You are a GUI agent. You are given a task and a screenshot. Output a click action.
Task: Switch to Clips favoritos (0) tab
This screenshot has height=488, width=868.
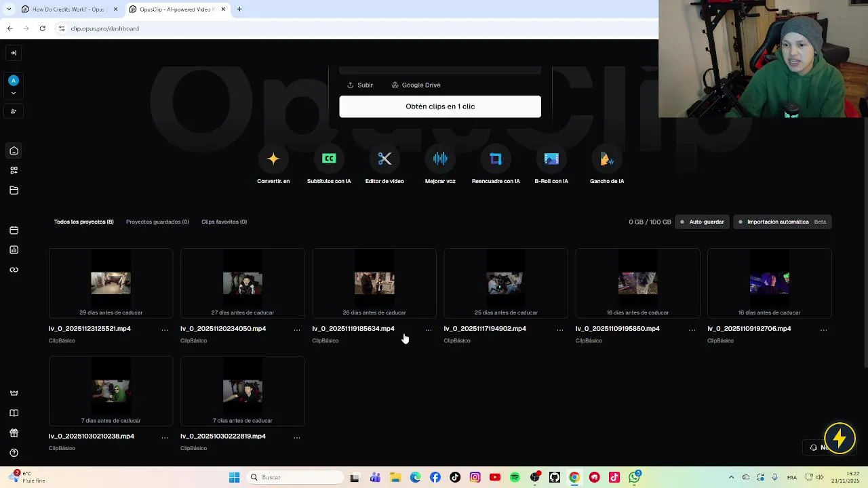pyautogui.click(x=224, y=222)
